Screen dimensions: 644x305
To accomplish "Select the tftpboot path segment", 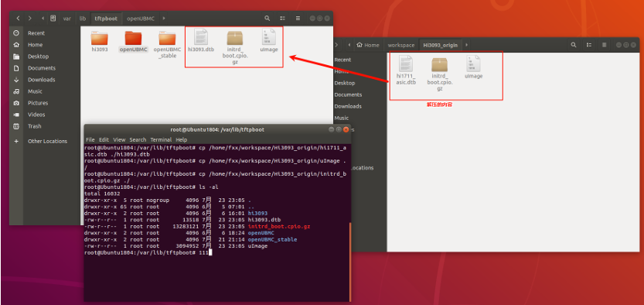I will pos(106,19).
